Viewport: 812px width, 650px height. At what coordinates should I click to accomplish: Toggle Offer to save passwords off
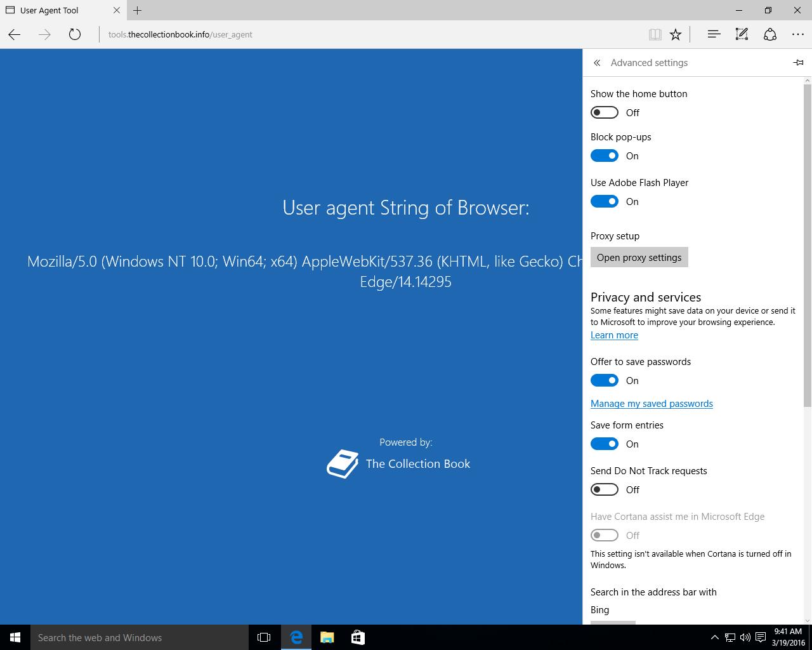pos(604,380)
